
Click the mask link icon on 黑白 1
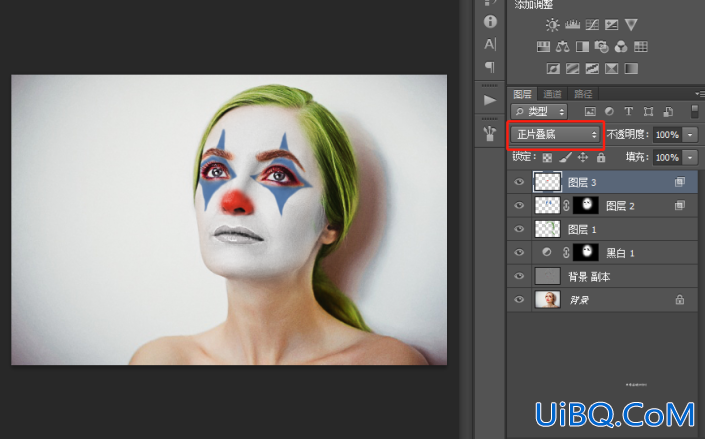(x=567, y=252)
